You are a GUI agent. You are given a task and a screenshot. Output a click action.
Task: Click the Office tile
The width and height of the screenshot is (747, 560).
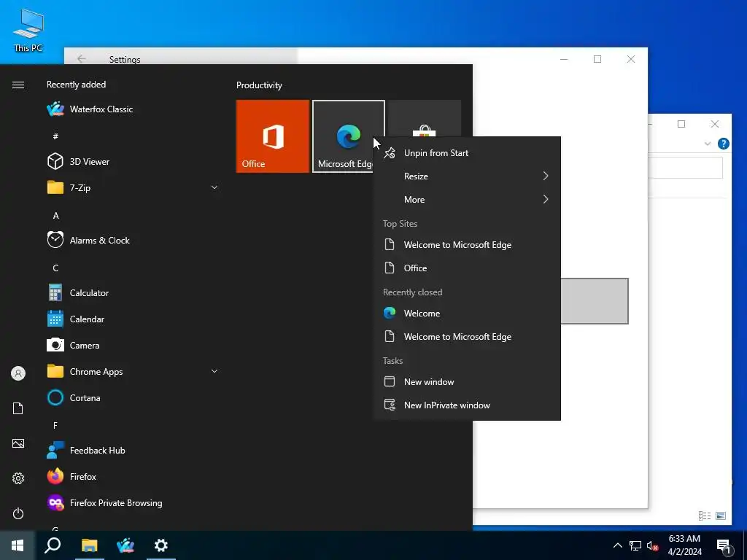click(273, 136)
